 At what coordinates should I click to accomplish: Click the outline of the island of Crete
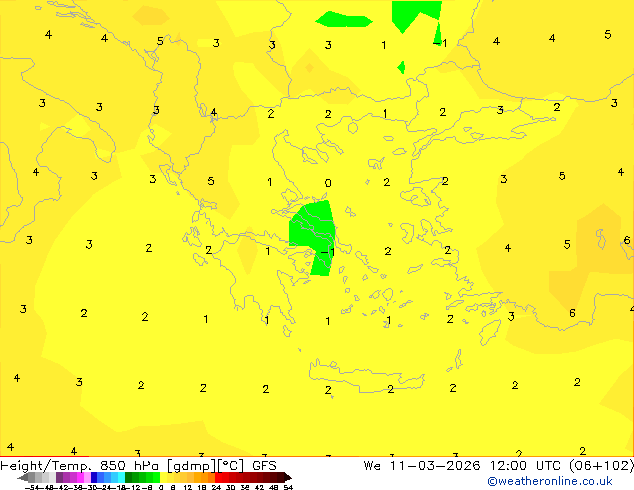[367, 376]
